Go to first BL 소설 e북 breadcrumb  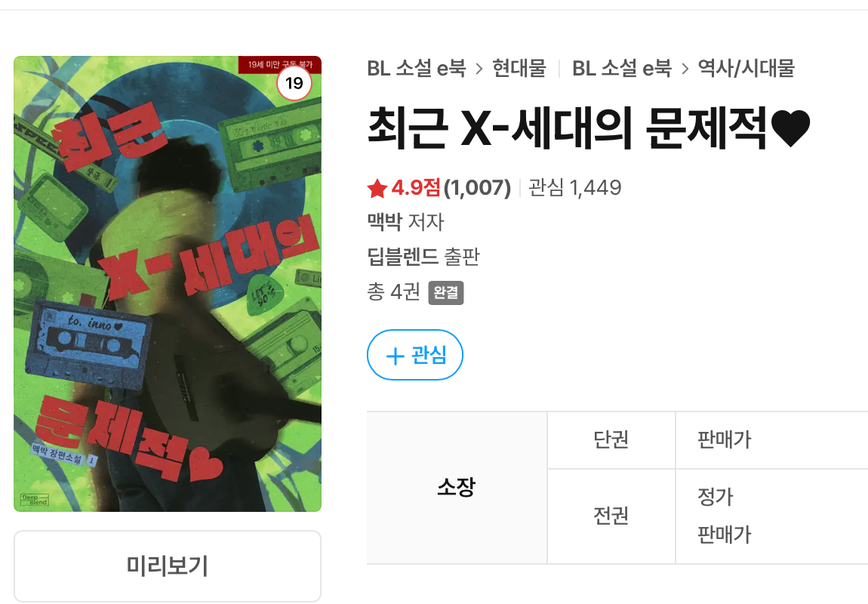pyautogui.click(x=417, y=69)
